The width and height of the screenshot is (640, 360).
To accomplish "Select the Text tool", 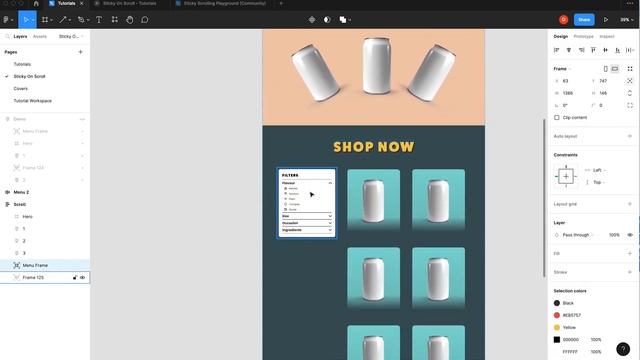I will click(x=99, y=20).
